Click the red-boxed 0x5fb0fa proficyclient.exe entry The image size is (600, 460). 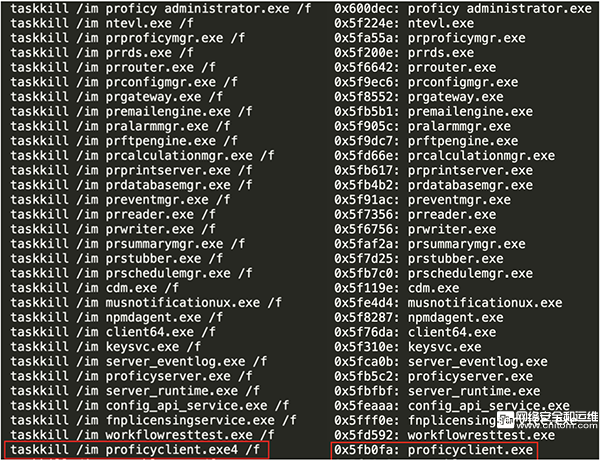click(x=434, y=449)
